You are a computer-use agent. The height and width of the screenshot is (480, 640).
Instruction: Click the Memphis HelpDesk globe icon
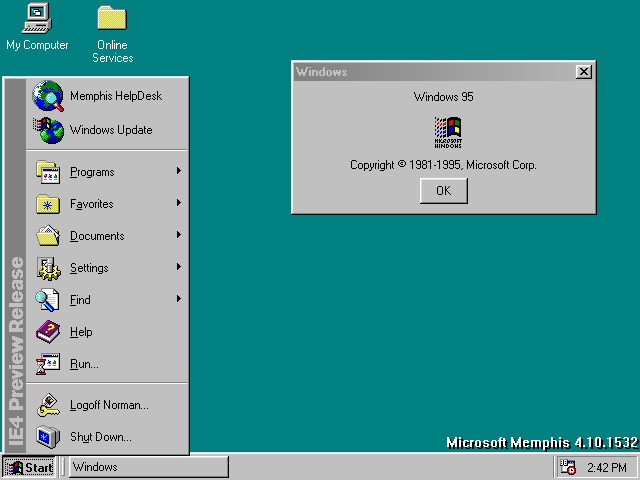point(48,96)
